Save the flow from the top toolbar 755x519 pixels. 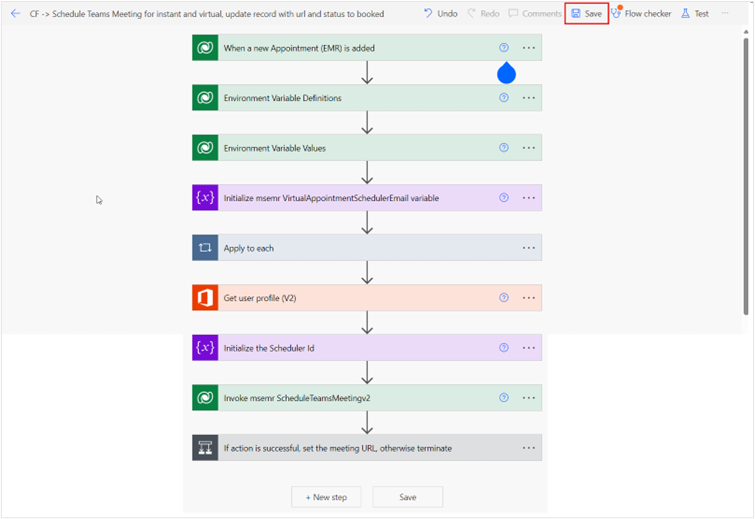pos(586,13)
